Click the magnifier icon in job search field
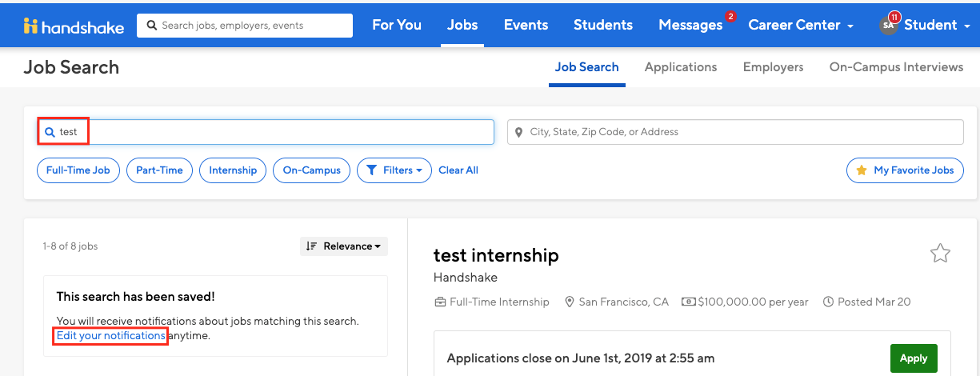Viewport: 980px width, 376px height. coord(50,132)
